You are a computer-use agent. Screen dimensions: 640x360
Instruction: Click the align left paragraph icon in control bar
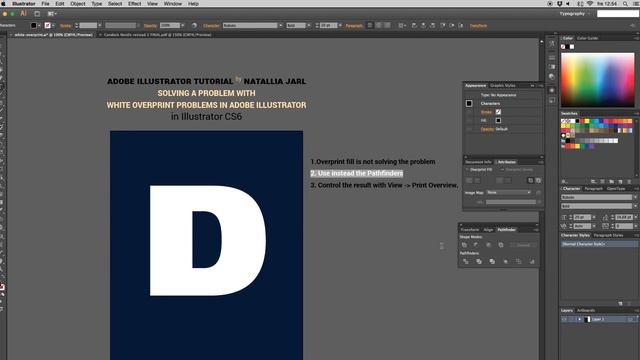click(x=369, y=25)
